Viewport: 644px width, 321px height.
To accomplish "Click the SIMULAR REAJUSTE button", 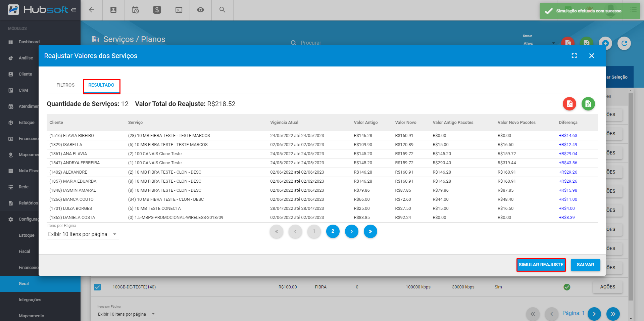I will (541, 265).
